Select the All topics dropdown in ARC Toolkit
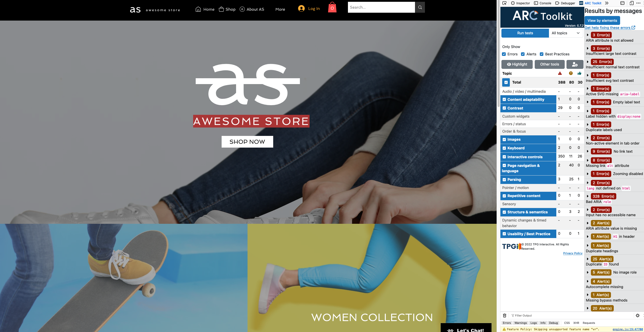 [566, 33]
